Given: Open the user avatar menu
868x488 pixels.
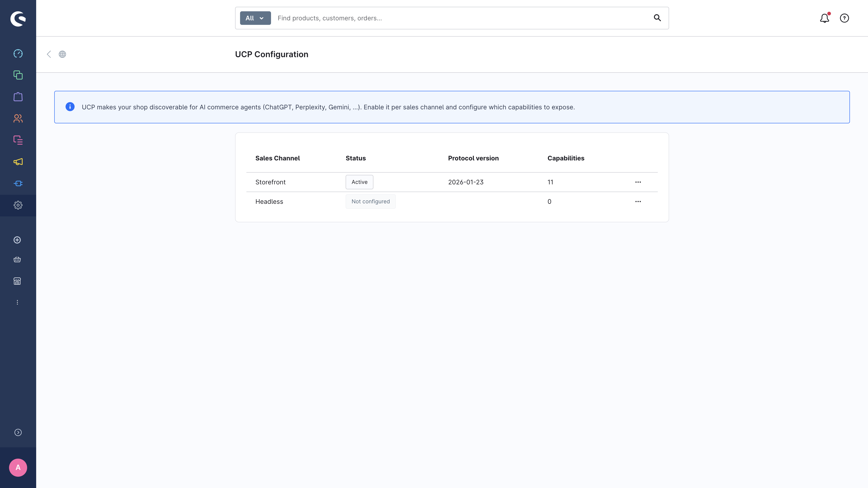Looking at the screenshot, I should point(18,467).
